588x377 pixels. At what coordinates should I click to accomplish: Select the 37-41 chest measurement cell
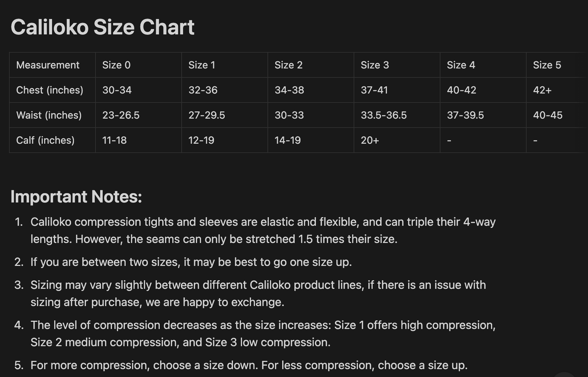[374, 90]
